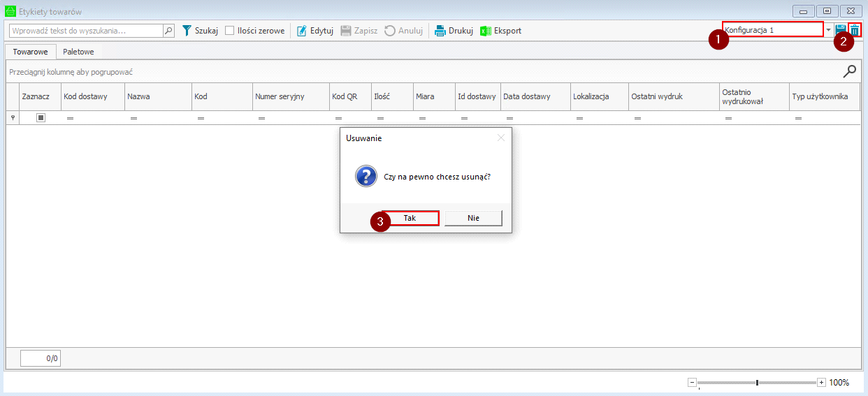Click the magnifier icon in search box

pos(168,31)
